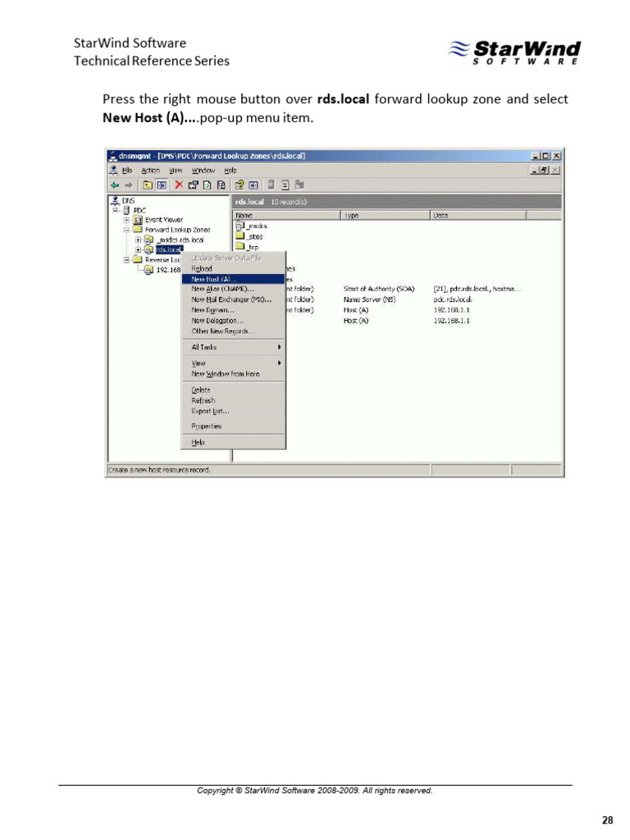
Task: Click the Up one level toolbar icon
Action: [148, 185]
